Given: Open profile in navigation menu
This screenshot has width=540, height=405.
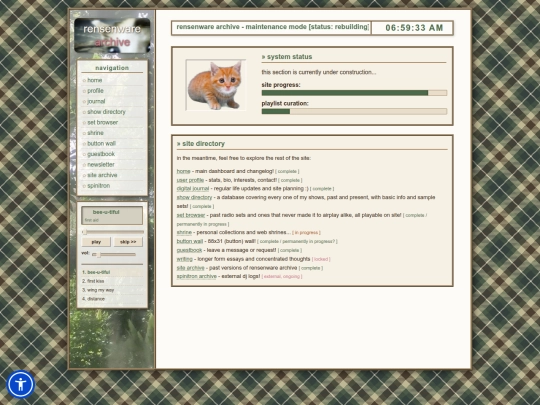Looking at the screenshot, I should 95,91.
